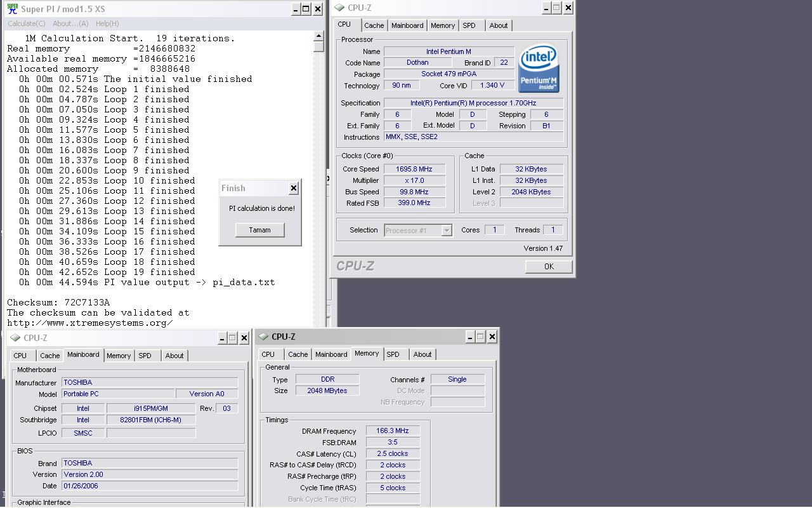The image size is (812, 508).
Task: Close the Memory CPU-Z window
Action: [x=492, y=337]
